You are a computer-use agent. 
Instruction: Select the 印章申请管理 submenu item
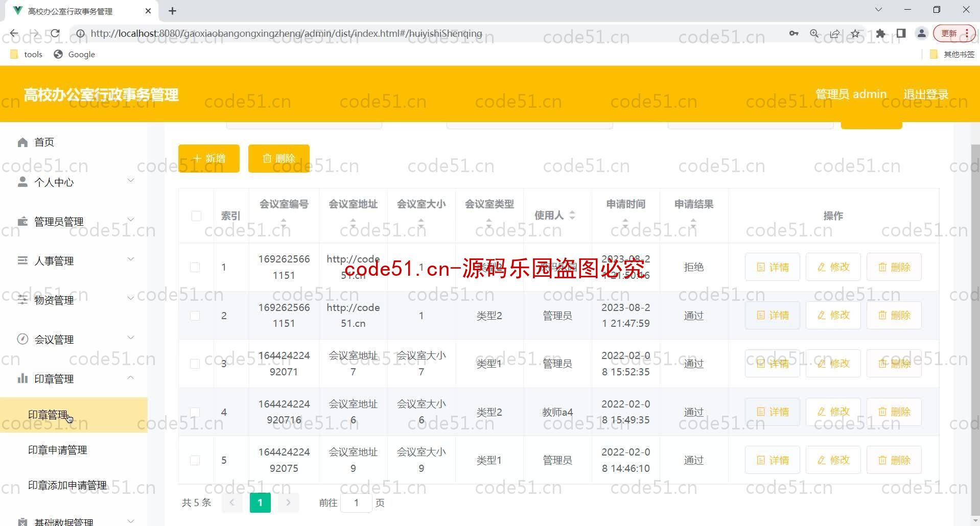click(74, 450)
